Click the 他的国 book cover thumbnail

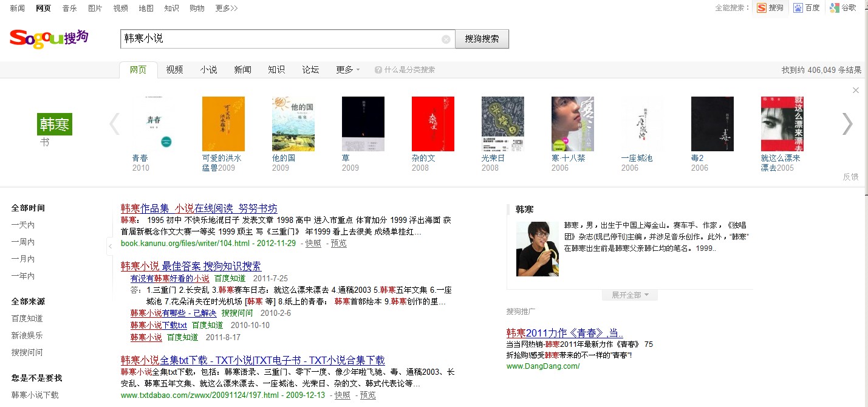[x=293, y=124]
